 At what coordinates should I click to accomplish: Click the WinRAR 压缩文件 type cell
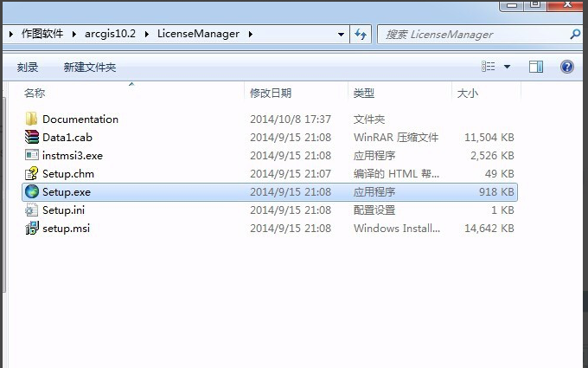pos(396,138)
